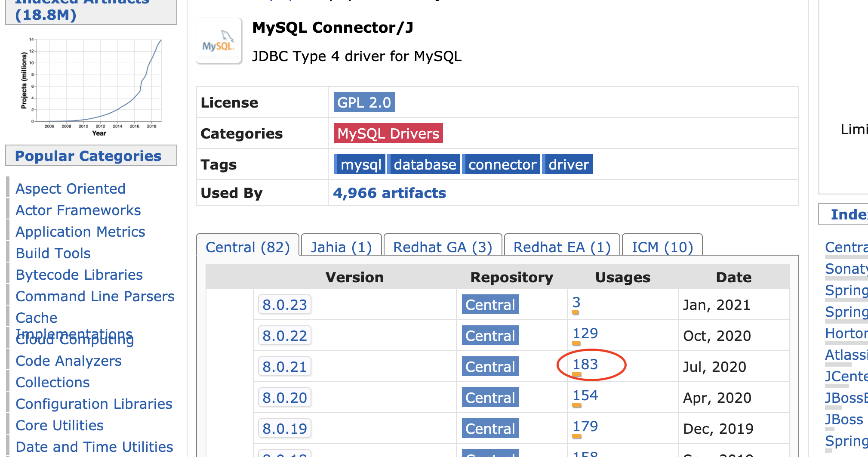868x457 pixels.
Task: Open the Configuration Libraries category
Action: coord(94,404)
